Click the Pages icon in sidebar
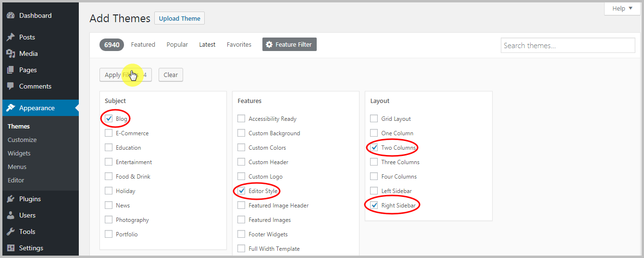644x258 pixels. click(x=11, y=70)
